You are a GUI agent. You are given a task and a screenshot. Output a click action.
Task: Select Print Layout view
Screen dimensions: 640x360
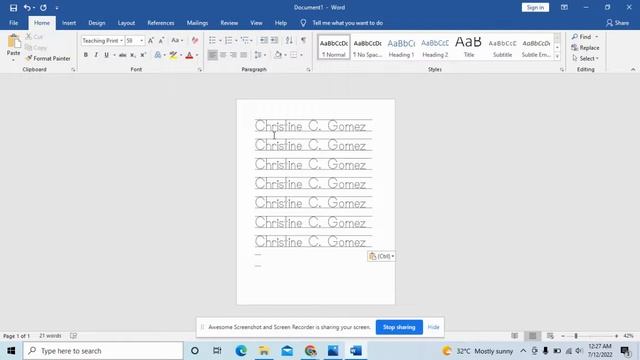point(532,336)
